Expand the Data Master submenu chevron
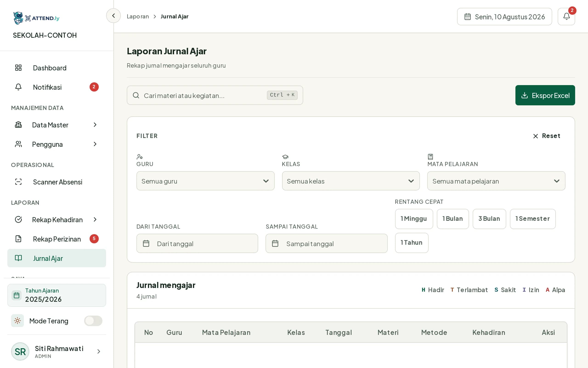 tap(95, 125)
